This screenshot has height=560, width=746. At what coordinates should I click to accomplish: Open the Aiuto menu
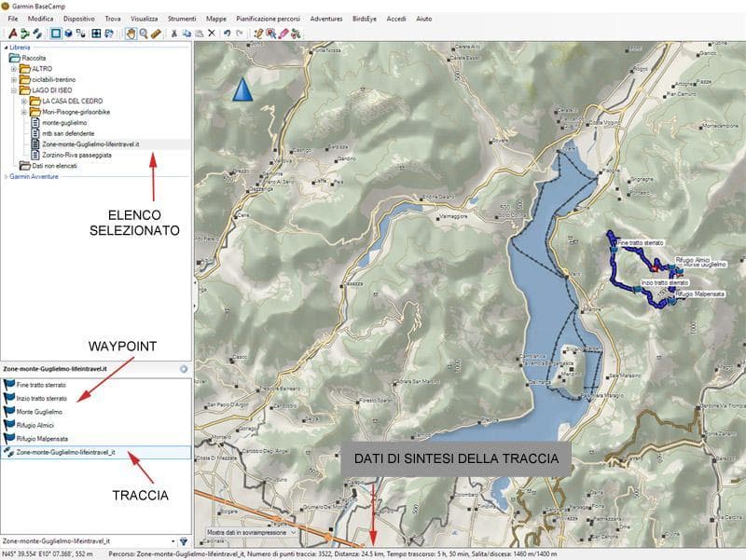pyautogui.click(x=424, y=19)
